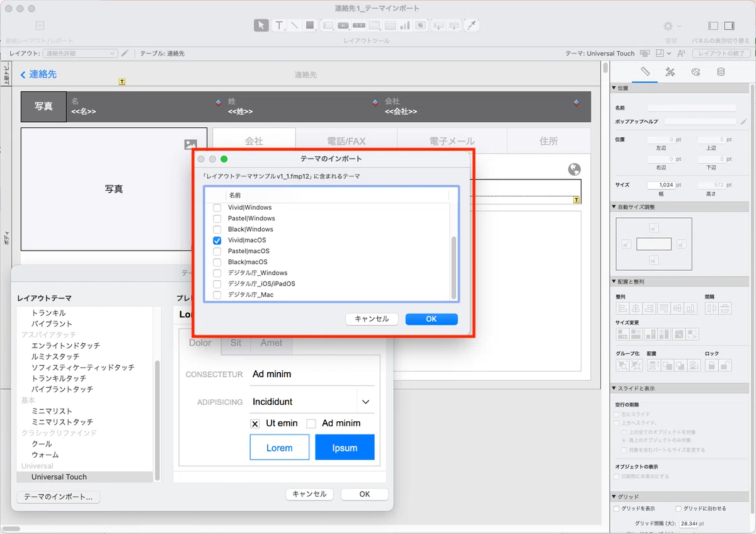Check the Pastel|macOS theme checkbox
Image resolution: width=756 pixels, height=534 pixels.
tap(217, 251)
